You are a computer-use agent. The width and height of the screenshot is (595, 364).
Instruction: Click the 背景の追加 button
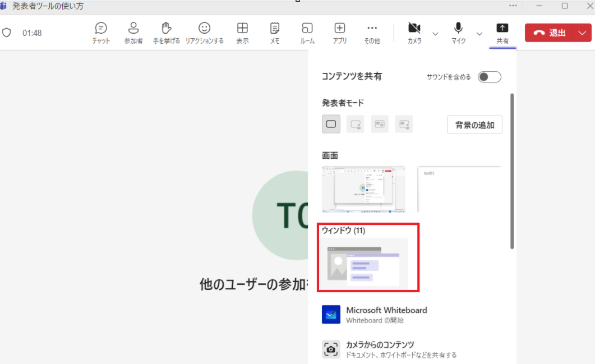[474, 125]
